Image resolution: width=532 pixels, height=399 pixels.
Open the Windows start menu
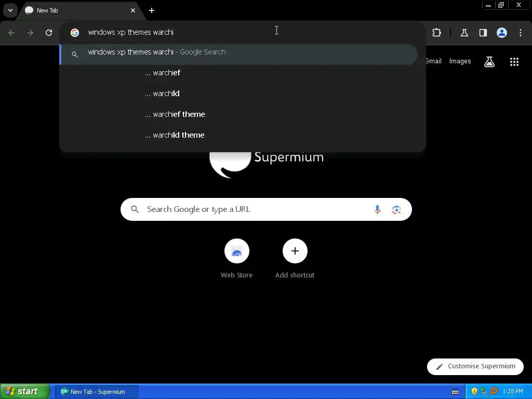[x=24, y=391]
